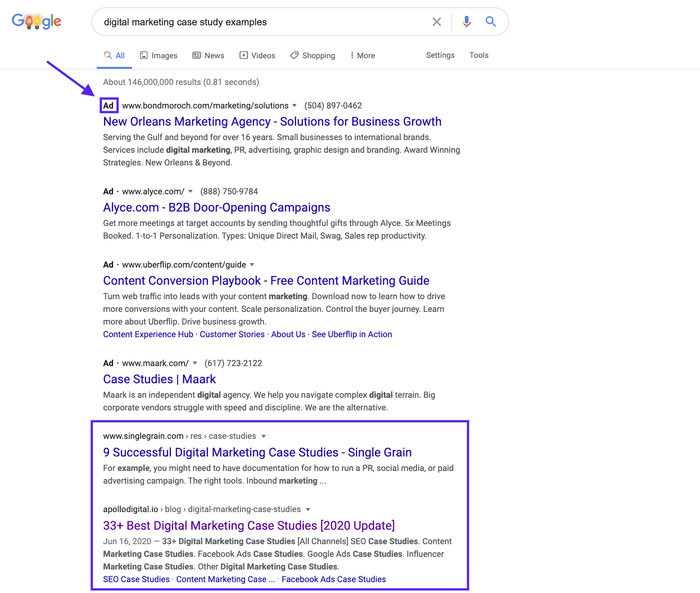Image resolution: width=700 pixels, height=593 pixels.
Task: Open search Tools
Action: pyautogui.click(x=479, y=55)
